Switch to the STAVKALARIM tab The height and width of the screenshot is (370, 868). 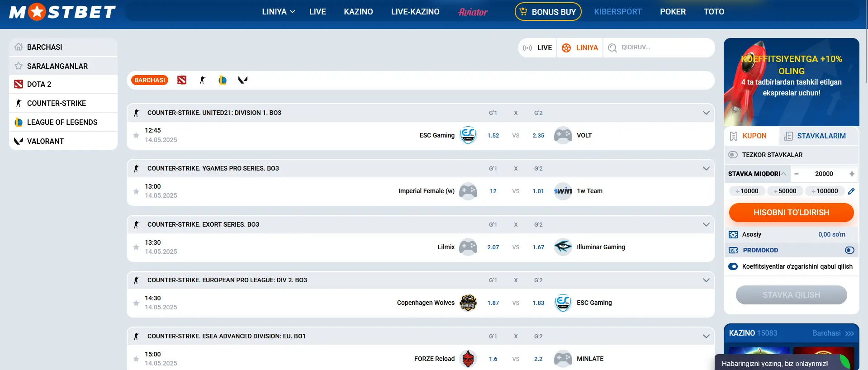pos(819,136)
